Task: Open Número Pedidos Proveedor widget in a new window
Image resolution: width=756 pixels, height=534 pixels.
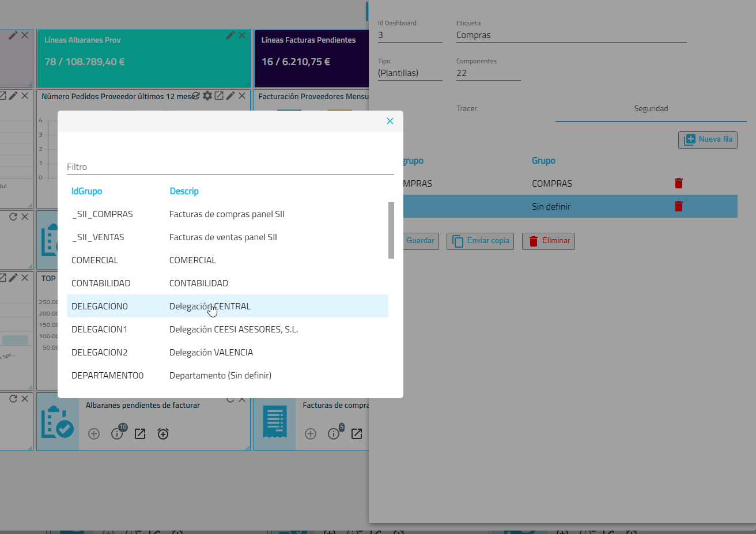Action: pos(219,96)
